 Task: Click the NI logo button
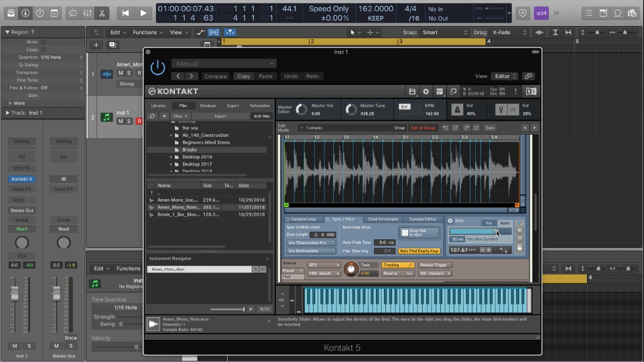click(x=531, y=92)
